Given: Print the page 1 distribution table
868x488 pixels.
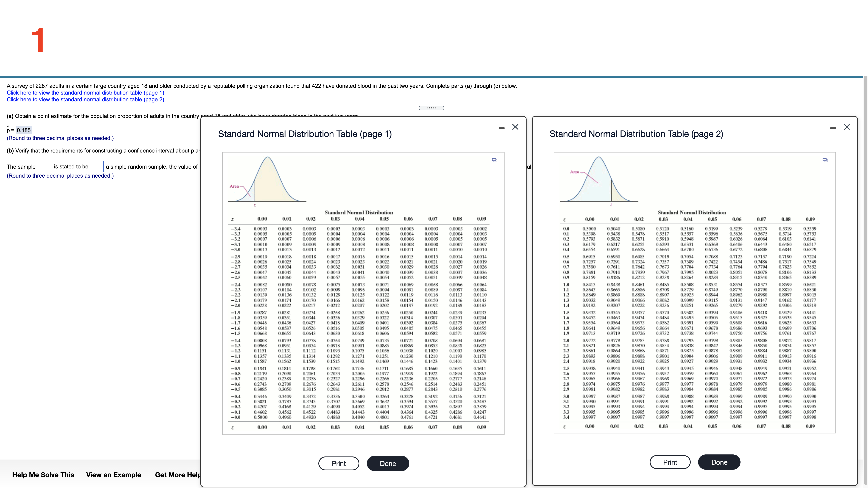Looking at the screenshot, I should coord(339,463).
